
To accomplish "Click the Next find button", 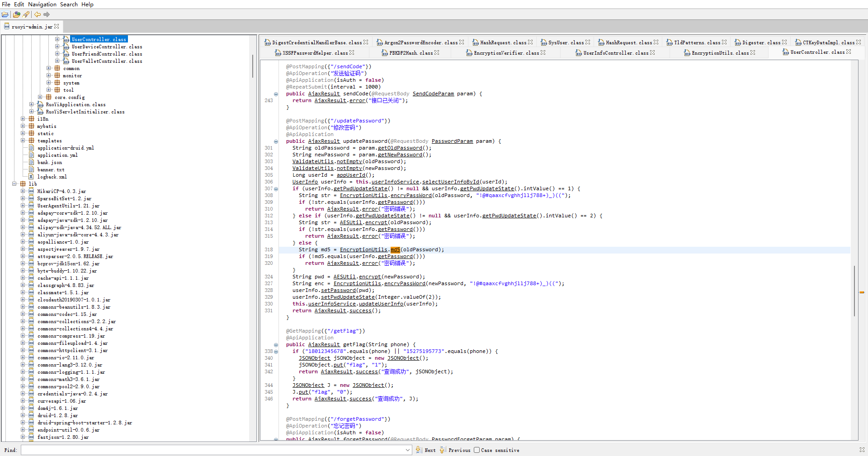I will click(x=426, y=450).
